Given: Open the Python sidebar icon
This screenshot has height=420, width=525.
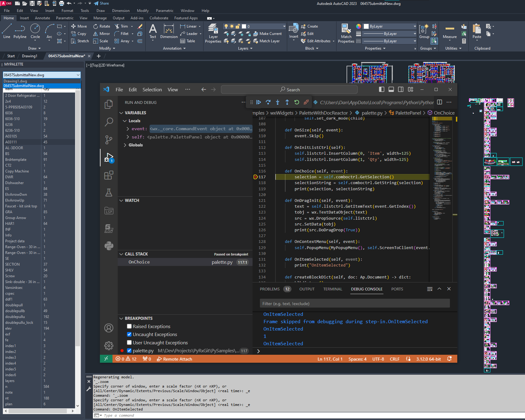Looking at the screenshot, I should 109,246.
